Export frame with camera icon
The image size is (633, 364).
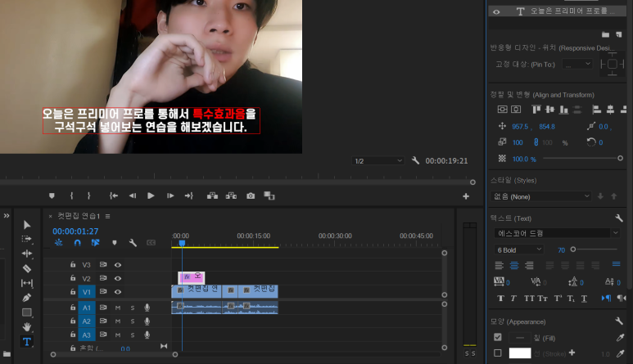pos(251,196)
